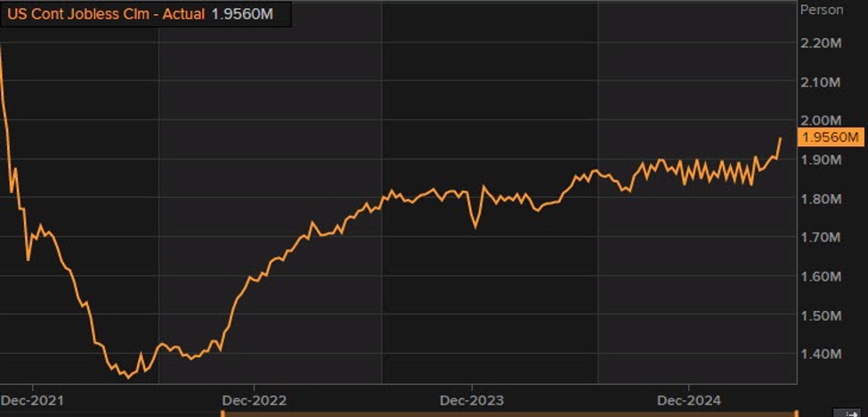Click the right handle of the range slider
868x417 pixels.
[795, 413]
